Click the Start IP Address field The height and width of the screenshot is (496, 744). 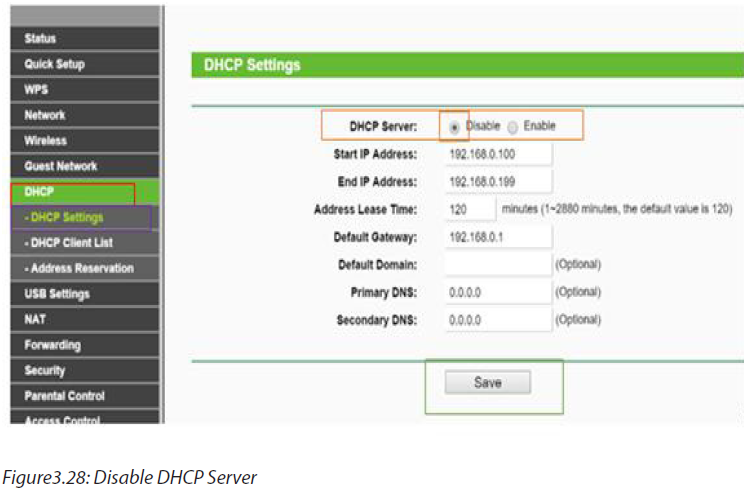(x=498, y=154)
